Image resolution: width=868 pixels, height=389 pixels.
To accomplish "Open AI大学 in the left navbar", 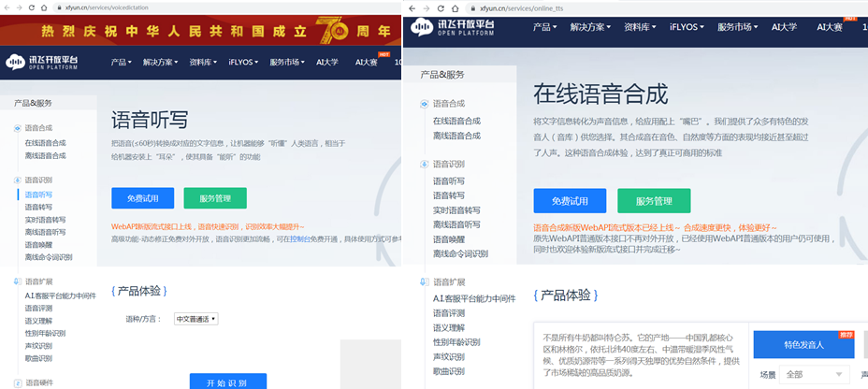I will pos(327,63).
